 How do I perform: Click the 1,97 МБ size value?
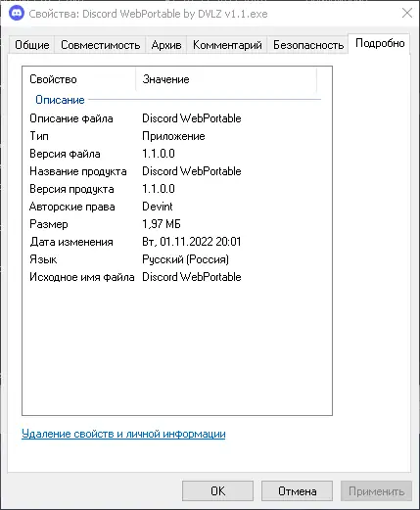click(162, 224)
